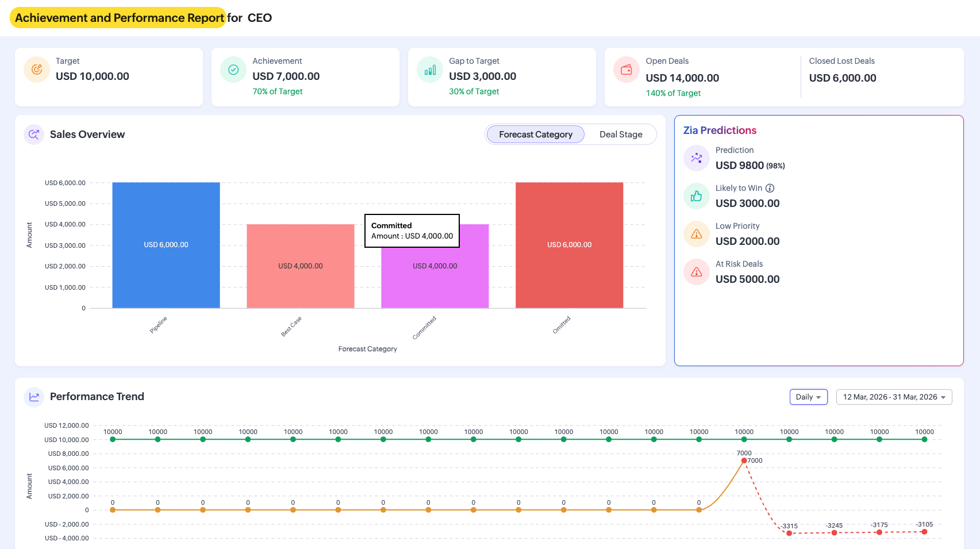
Task: Click the red Omitted bar
Action: click(570, 245)
